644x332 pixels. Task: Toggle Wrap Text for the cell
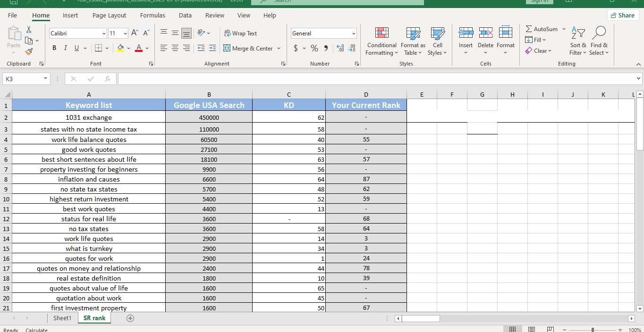click(240, 33)
